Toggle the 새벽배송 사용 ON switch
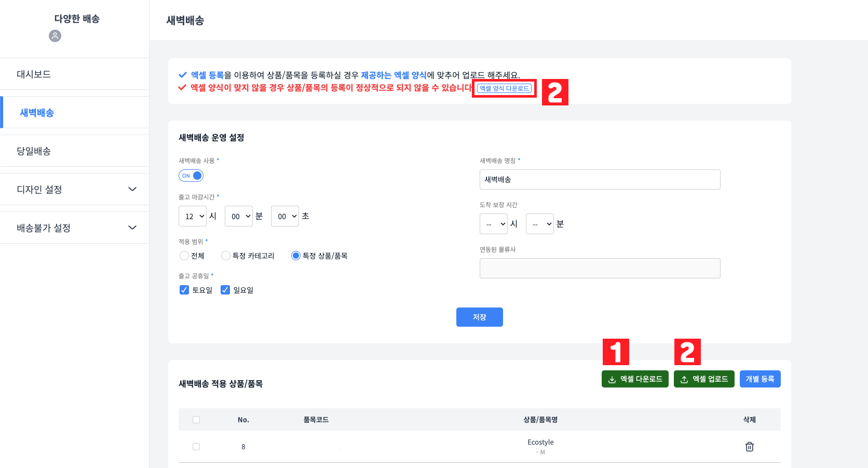 point(191,176)
